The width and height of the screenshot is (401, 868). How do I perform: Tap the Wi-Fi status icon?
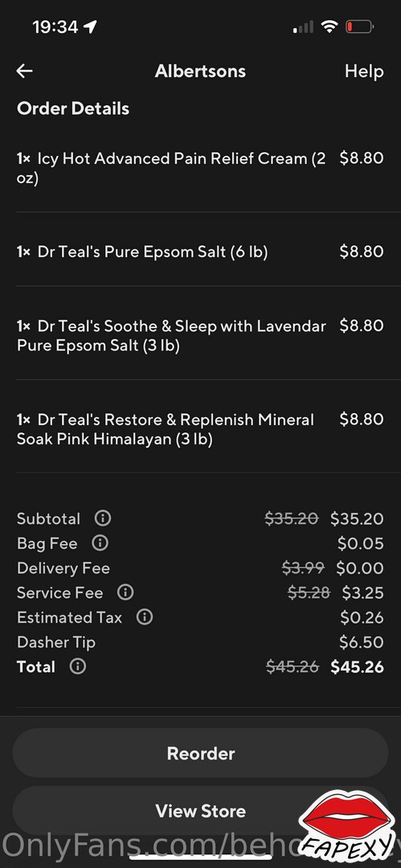tap(329, 27)
